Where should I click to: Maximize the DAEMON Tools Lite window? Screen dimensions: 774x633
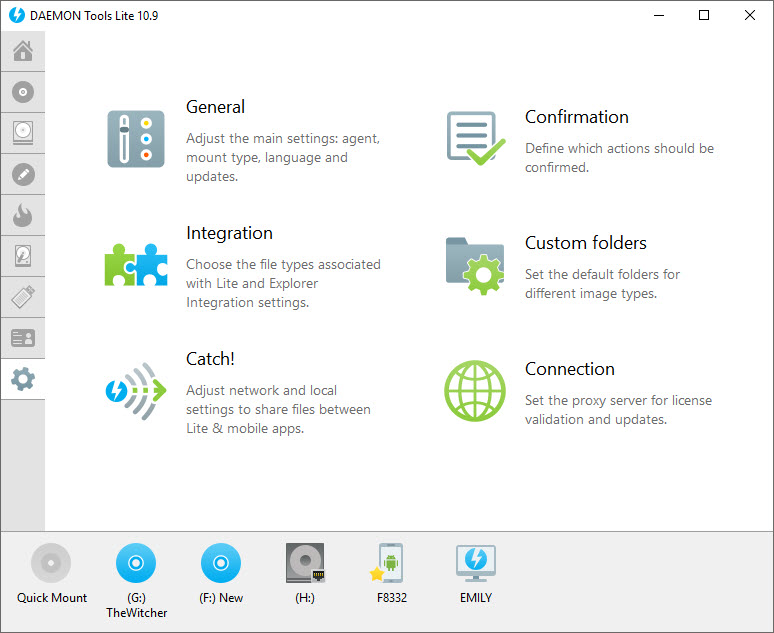704,15
